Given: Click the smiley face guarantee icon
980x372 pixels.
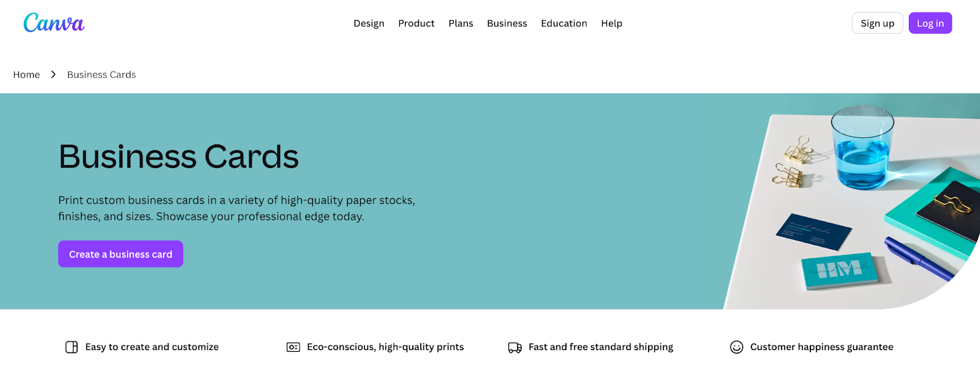Looking at the screenshot, I should 736,347.
